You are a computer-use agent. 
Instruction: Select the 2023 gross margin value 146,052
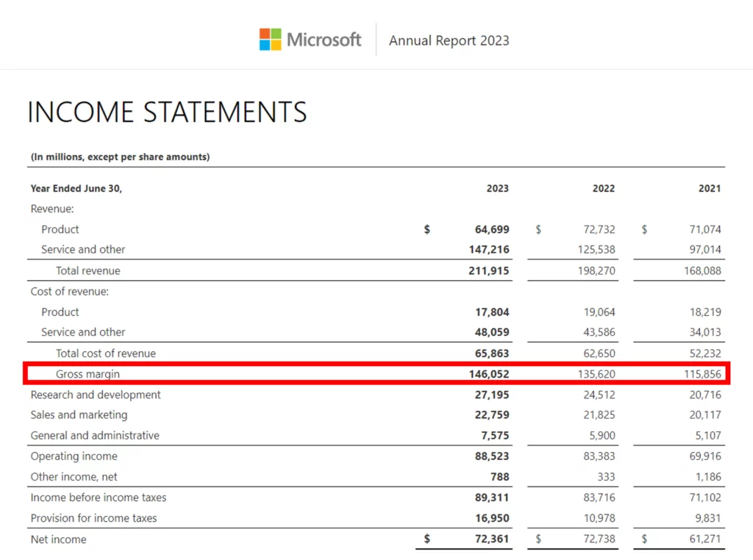pyautogui.click(x=489, y=374)
